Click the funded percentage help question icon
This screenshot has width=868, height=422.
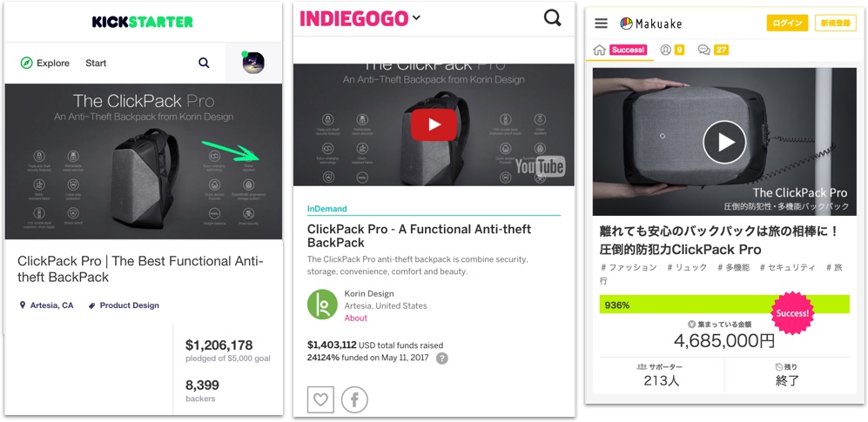[x=441, y=358]
